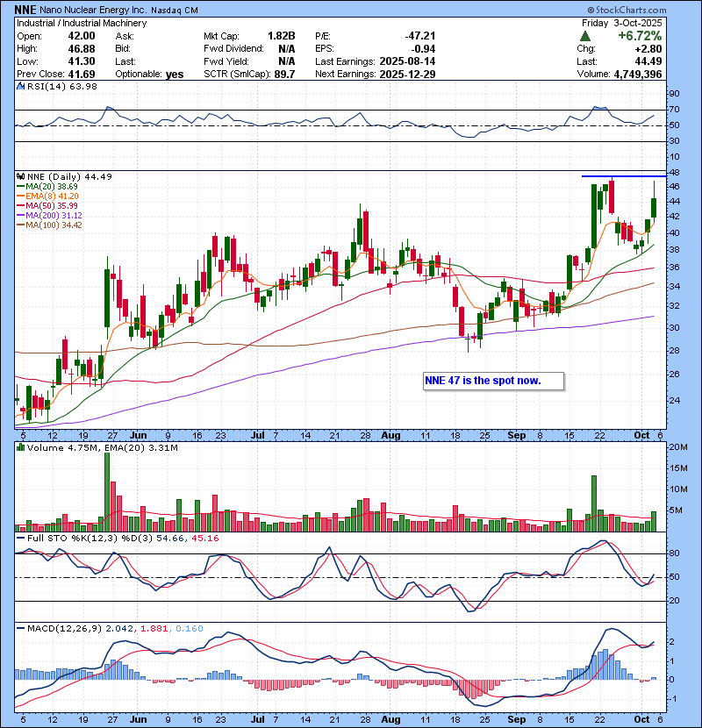Viewport: 702px width, 728px height.
Task: Click the Industrial / Industrial Machinery sector label
Action: pos(82,23)
